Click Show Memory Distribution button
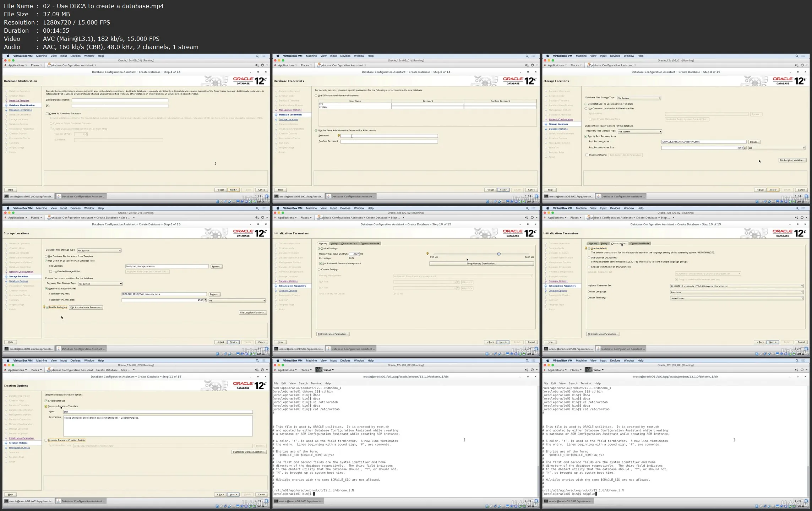This screenshot has height=511, width=812. pos(481,263)
